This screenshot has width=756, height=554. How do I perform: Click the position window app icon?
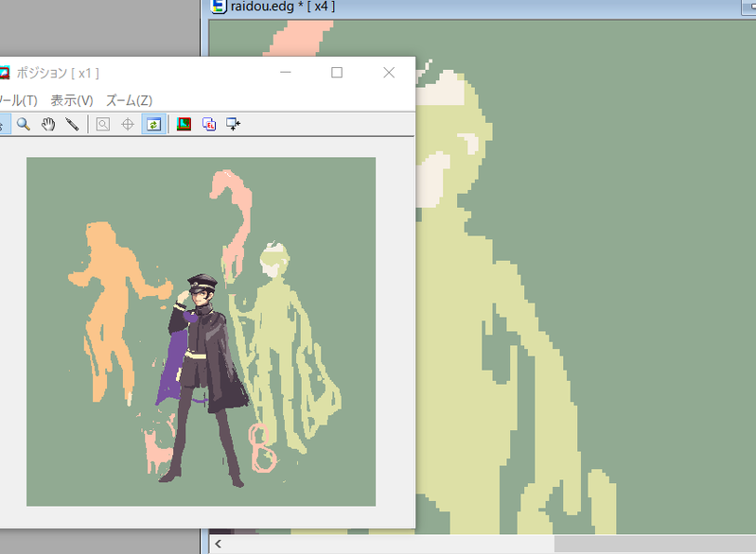[5, 73]
